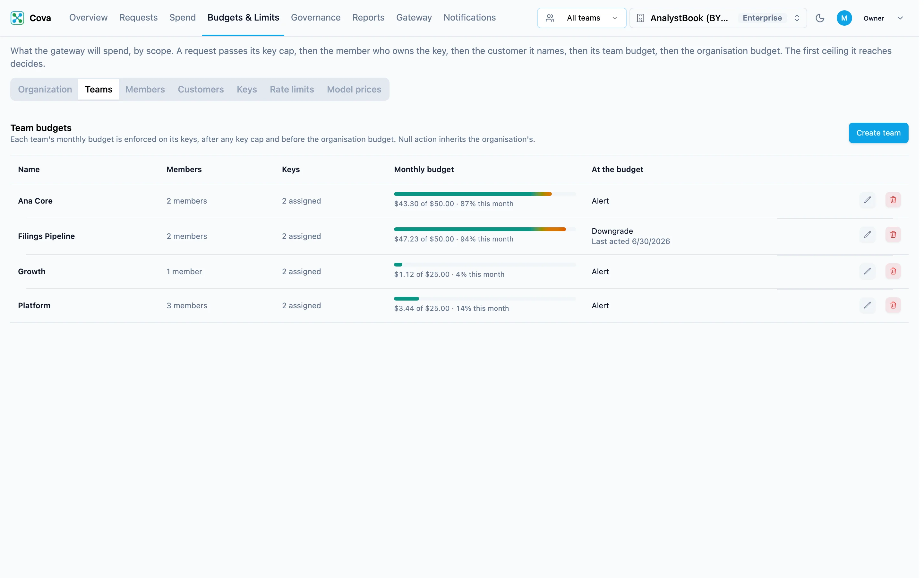Delete the Platform team
Viewport: 924px width, 578px height.
pyautogui.click(x=893, y=305)
